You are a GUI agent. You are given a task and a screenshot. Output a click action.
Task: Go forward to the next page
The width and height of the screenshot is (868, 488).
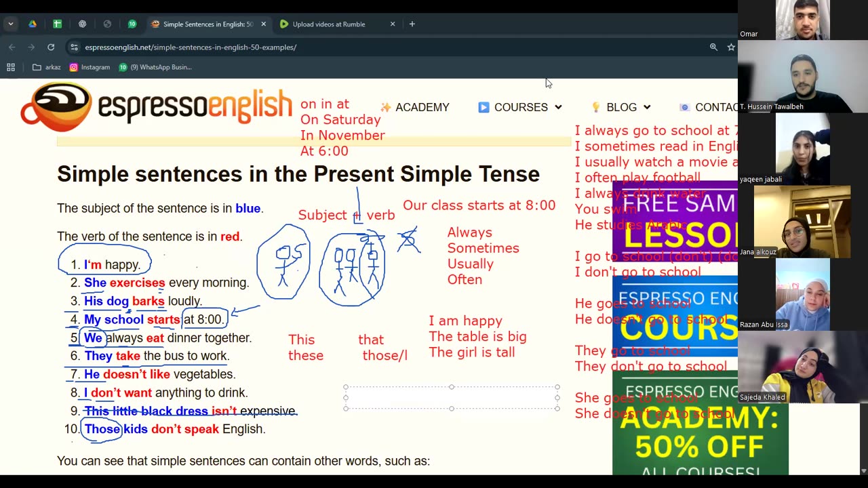pos(31,47)
